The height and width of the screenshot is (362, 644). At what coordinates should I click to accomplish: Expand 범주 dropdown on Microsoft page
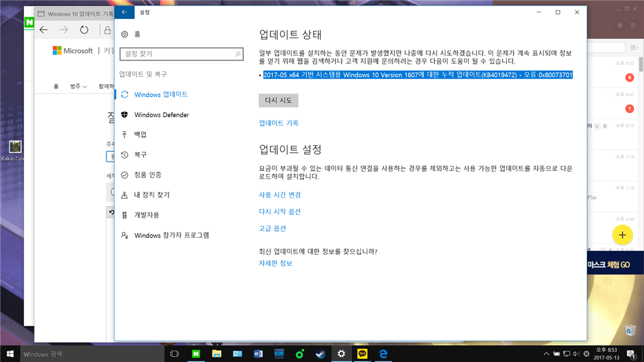78,87
